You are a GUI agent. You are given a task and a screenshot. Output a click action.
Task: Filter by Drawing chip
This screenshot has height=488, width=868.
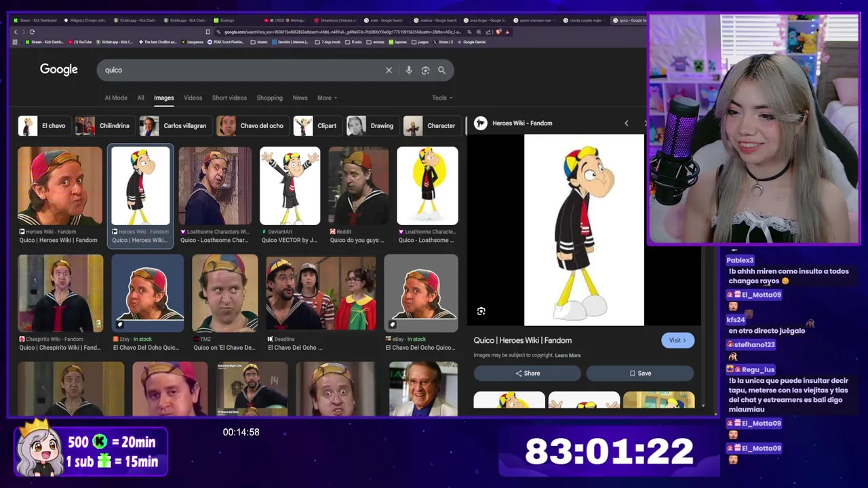[372, 126]
